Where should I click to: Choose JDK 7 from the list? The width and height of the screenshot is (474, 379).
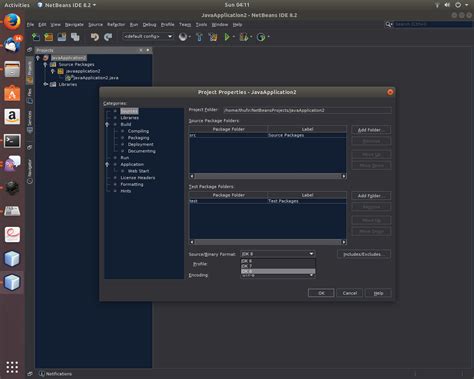(278, 266)
